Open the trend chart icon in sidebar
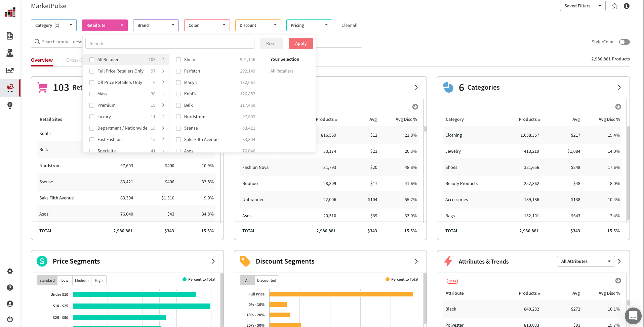 pyautogui.click(x=10, y=71)
